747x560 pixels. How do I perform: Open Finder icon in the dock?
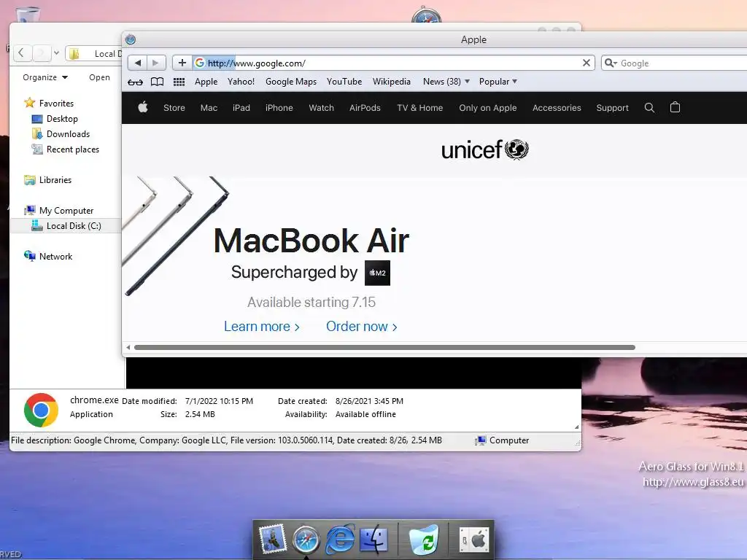pyautogui.click(x=374, y=540)
